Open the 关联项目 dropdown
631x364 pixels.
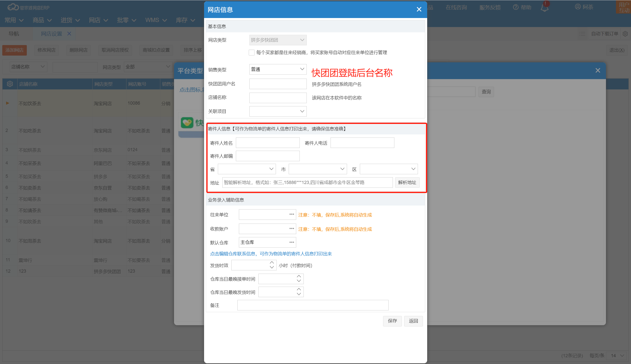[x=278, y=111]
